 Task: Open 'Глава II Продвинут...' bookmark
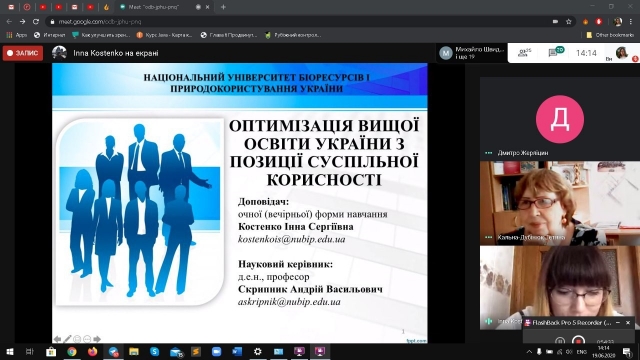click(x=229, y=35)
